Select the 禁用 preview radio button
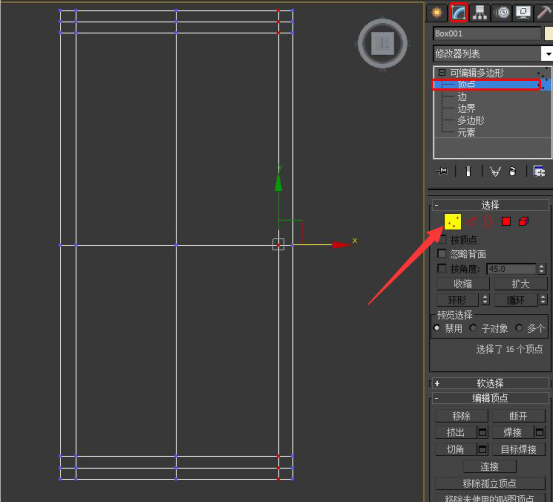This screenshot has height=503, width=554. point(437,328)
